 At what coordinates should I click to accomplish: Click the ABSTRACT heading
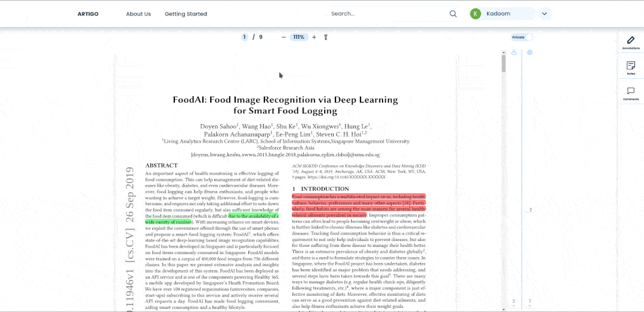point(161,165)
